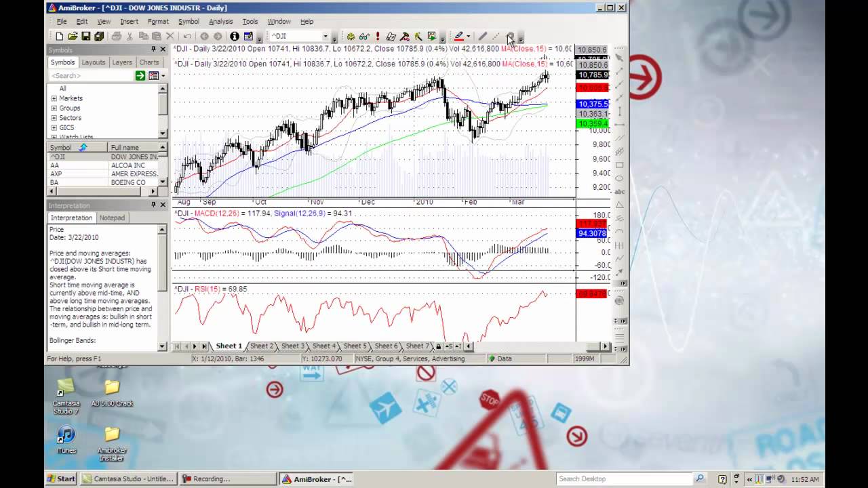The image size is (868, 488).
Task: Click the Full name column header
Action: coord(133,147)
